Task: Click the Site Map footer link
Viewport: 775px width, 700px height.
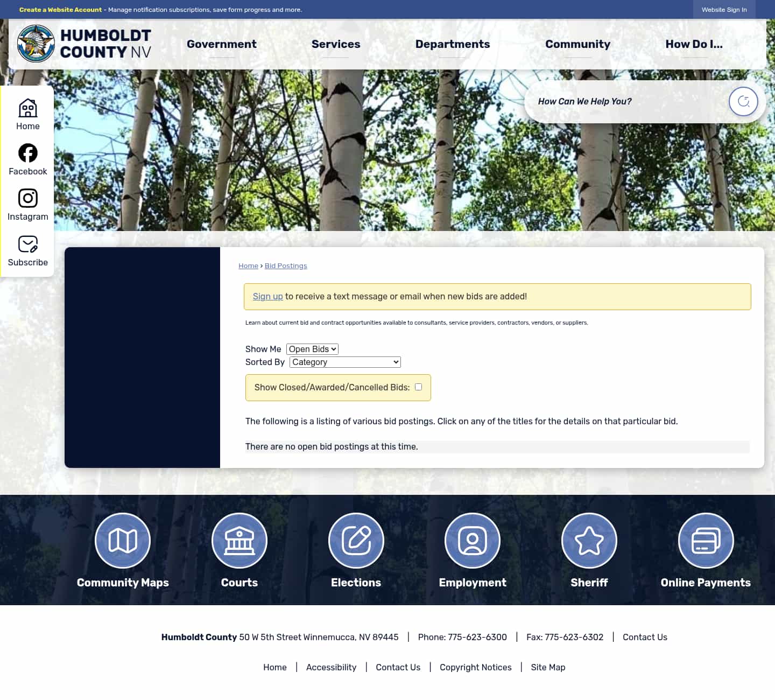Action: [548, 667]
